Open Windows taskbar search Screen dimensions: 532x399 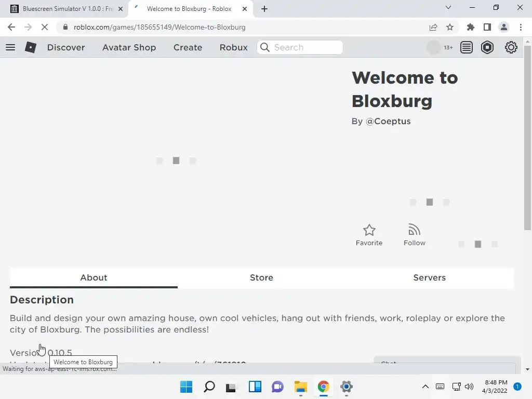[x=209, y=387]
